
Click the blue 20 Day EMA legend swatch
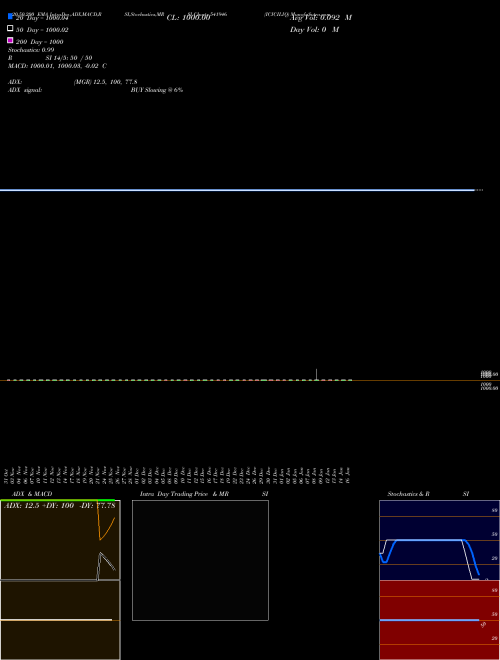10,16
